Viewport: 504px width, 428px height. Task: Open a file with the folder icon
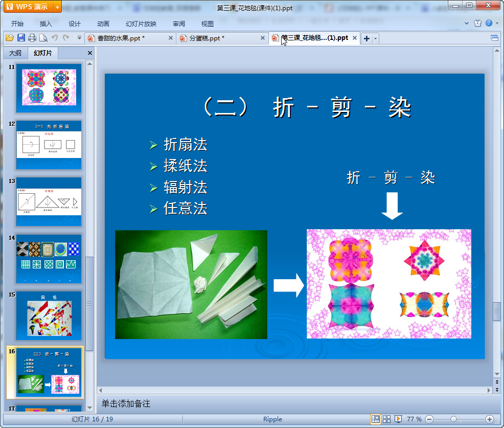click(10, 38)
